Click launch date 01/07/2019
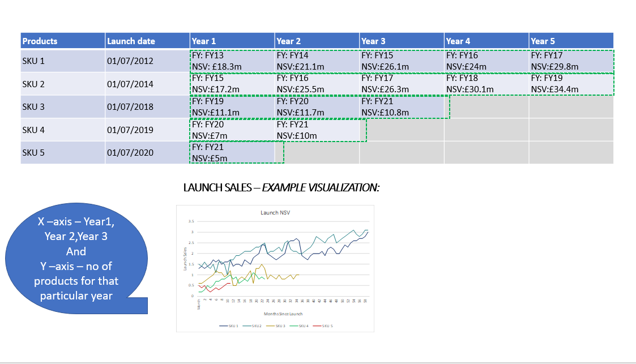Screen dimensions: 636x364 (x=147, y=130)
